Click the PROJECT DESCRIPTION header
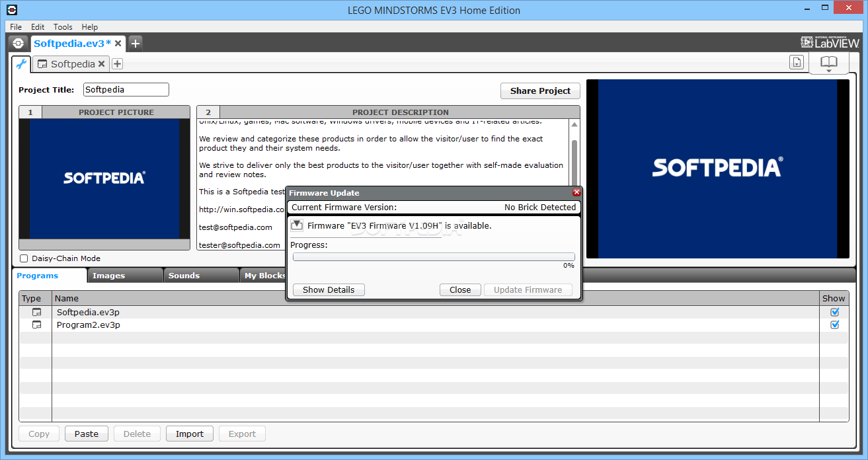 pos(400,112)
